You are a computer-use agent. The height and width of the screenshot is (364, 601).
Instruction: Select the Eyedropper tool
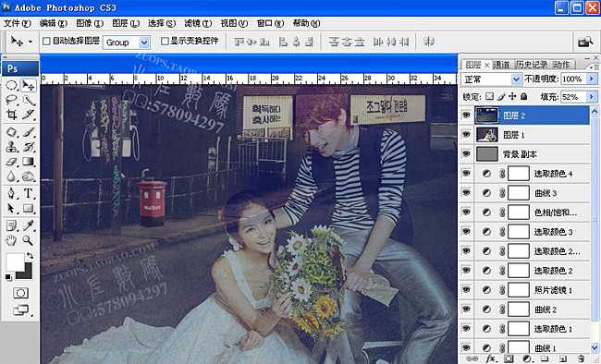coord(28,225)
